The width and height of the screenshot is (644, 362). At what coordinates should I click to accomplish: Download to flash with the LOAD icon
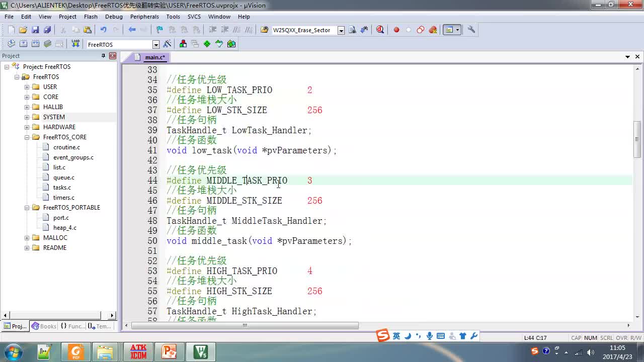[75, 44]
